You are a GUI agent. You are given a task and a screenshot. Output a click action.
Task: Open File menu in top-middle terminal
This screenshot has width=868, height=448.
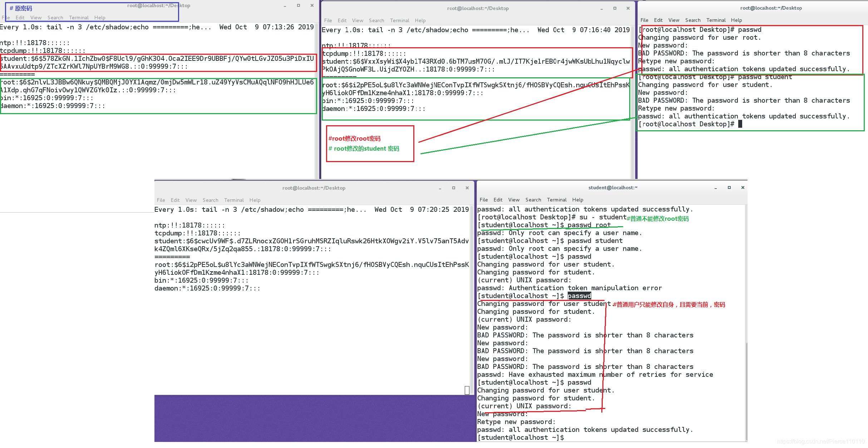coord(328,20)
